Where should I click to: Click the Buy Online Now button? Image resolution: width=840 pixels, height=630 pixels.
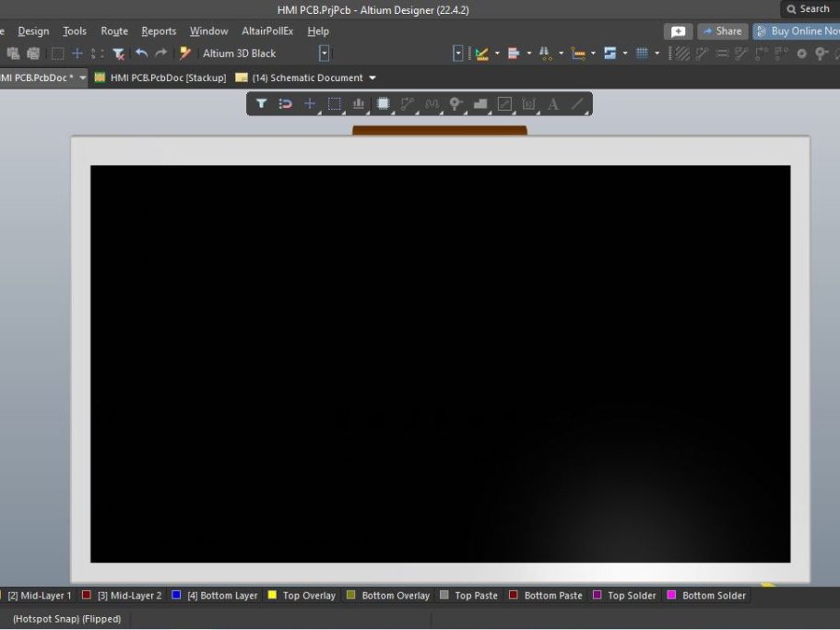pos(797,31)
